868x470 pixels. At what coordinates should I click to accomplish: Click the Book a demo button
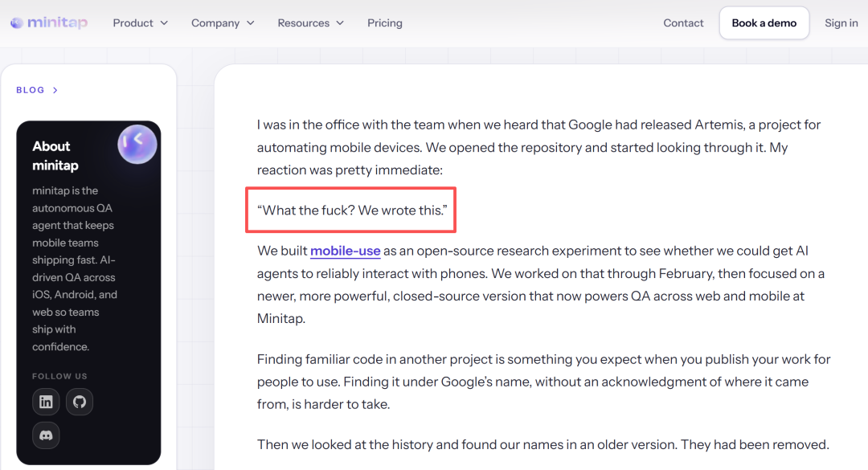tap(764, 22)
